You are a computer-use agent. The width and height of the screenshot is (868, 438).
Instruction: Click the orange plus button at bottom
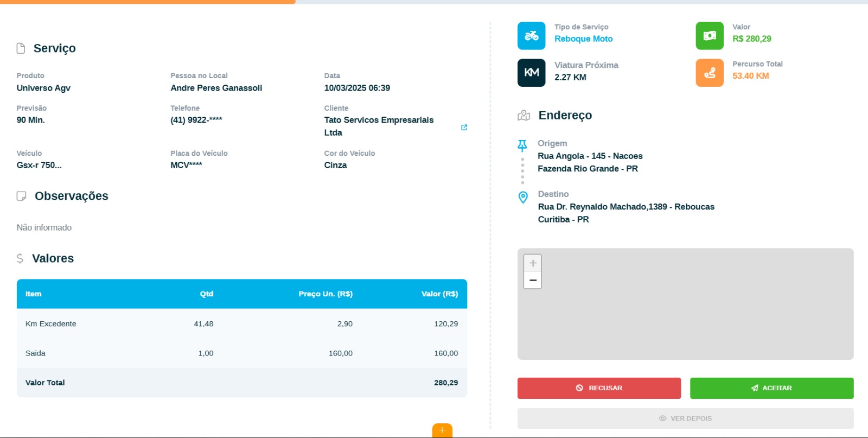coord(442,430)
